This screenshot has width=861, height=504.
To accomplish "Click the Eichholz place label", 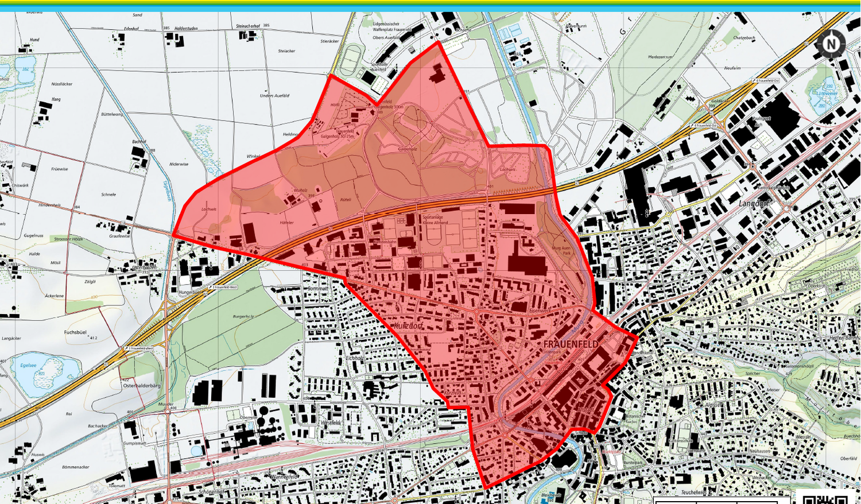I will [354, 358].
